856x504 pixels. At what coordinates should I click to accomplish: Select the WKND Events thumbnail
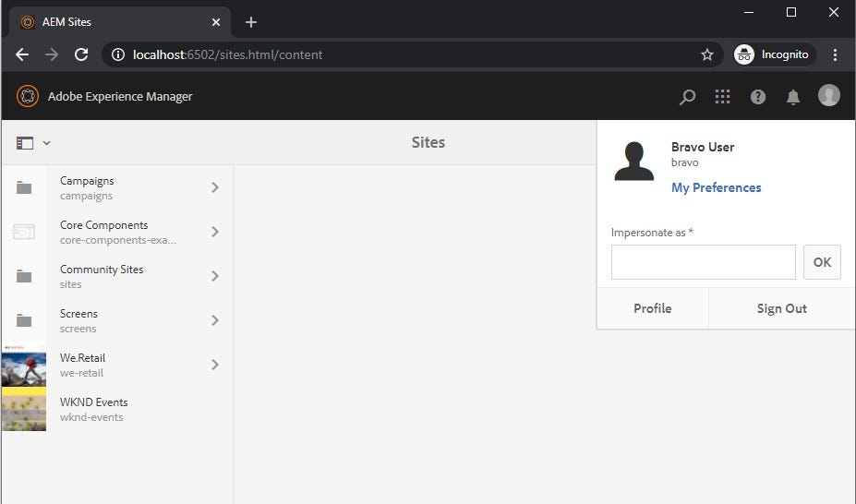[x=23, y=409]
